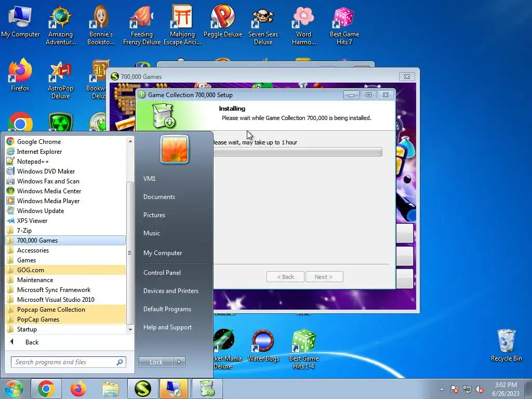The height and width of the screenshot is (399, 532).
Task: Open Devices and Printers link
Action: pos(170,291)
